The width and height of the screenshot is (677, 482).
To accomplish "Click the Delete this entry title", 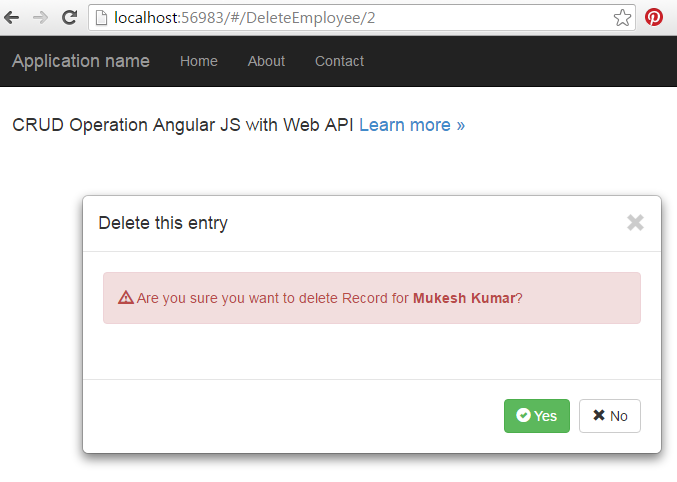I will click(x=163, y=223).
